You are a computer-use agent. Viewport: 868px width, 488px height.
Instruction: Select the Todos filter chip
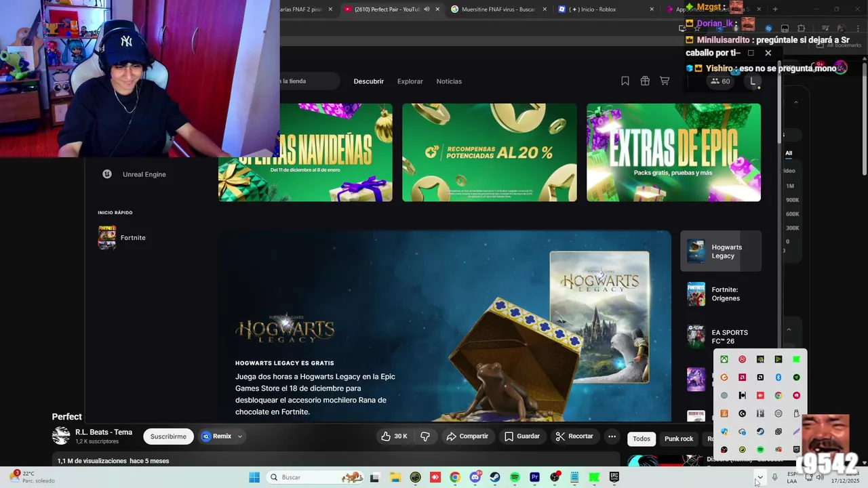(x=642, y=439)
